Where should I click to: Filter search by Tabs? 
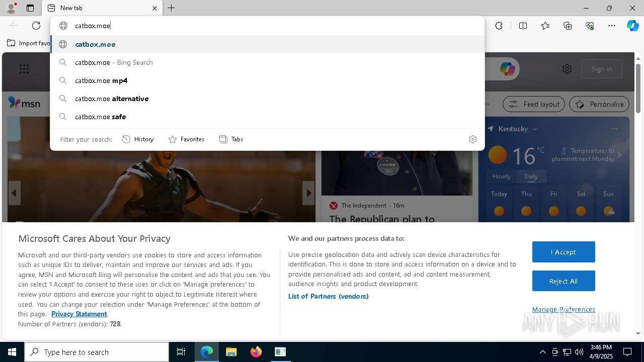tap(231, 139)
